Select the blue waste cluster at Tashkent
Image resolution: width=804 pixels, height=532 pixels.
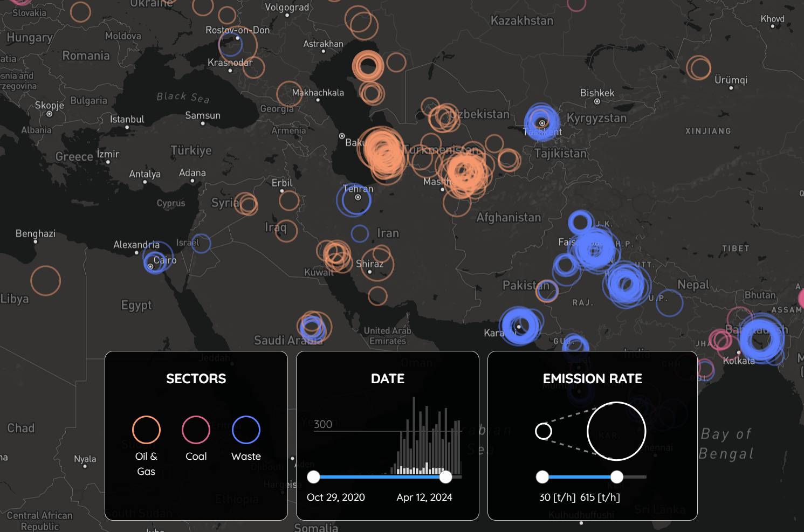click(542, 122)
